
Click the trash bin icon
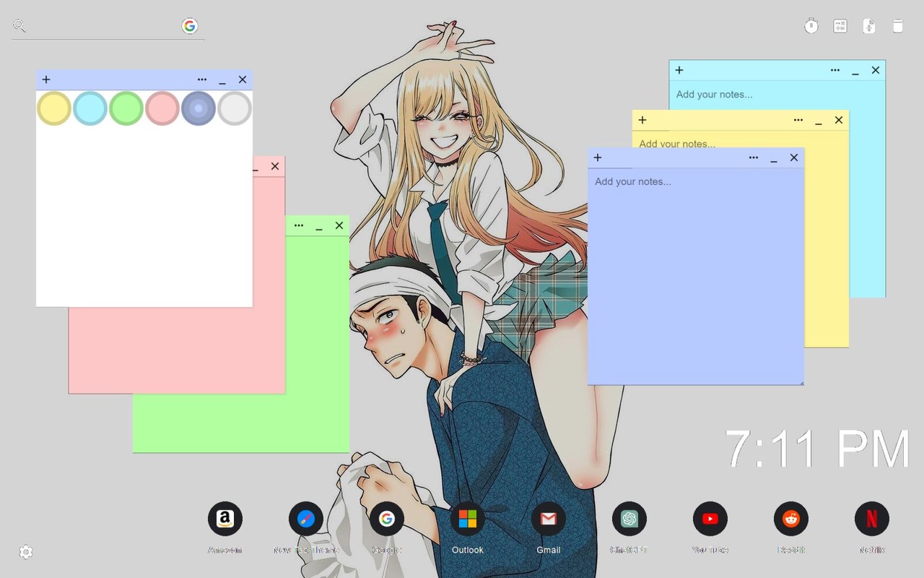click(x=898, y=26)
